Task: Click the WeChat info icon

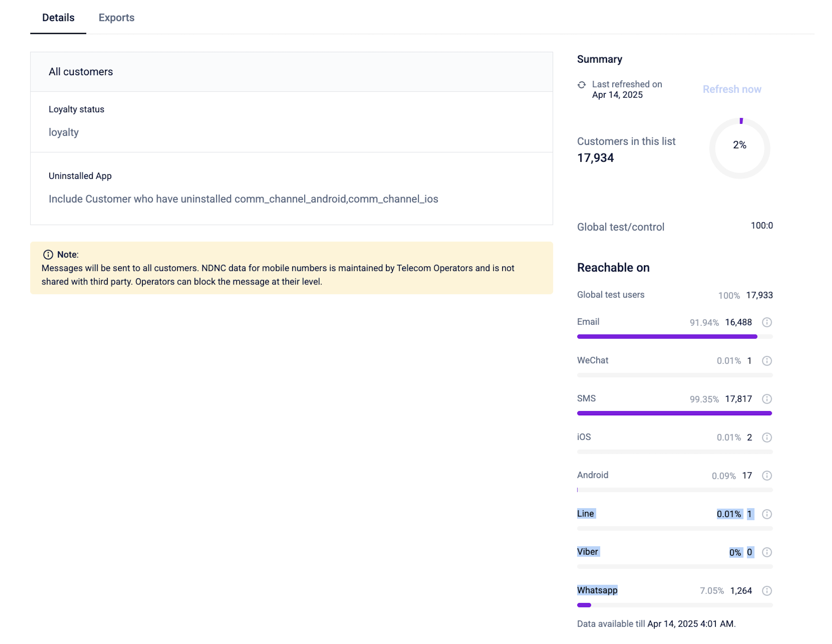Action: click(767, 361)
